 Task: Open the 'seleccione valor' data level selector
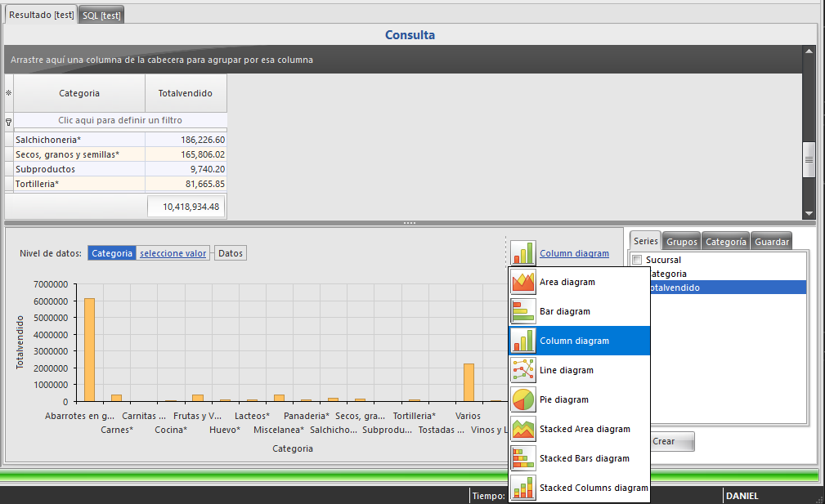click(173, 253)
